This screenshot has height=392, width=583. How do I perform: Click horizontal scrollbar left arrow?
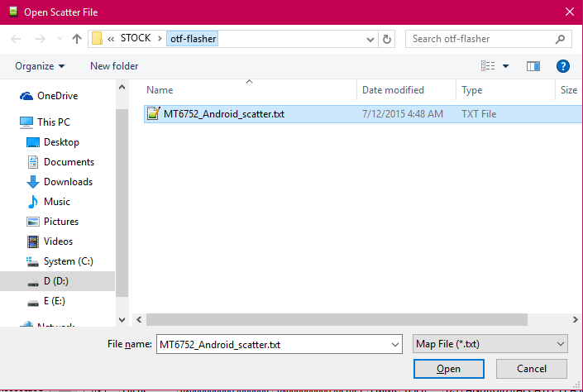[139, 320]
